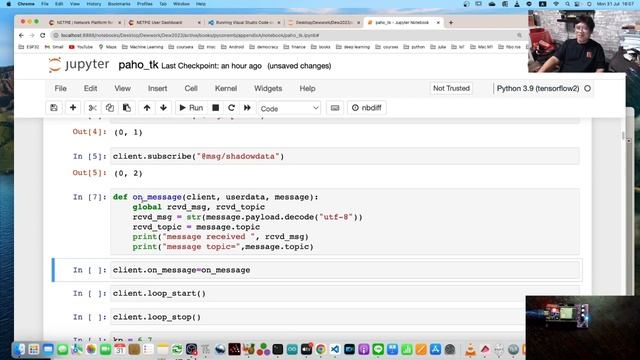
Task: Open the Insert menu
Action: pyautogui.click(x=158, y=89)
